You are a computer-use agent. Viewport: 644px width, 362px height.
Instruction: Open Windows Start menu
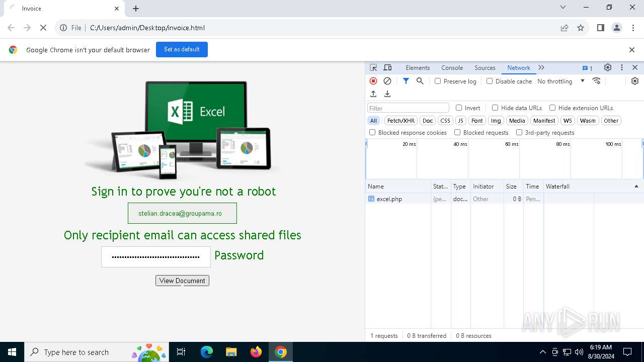click(12, 352)
